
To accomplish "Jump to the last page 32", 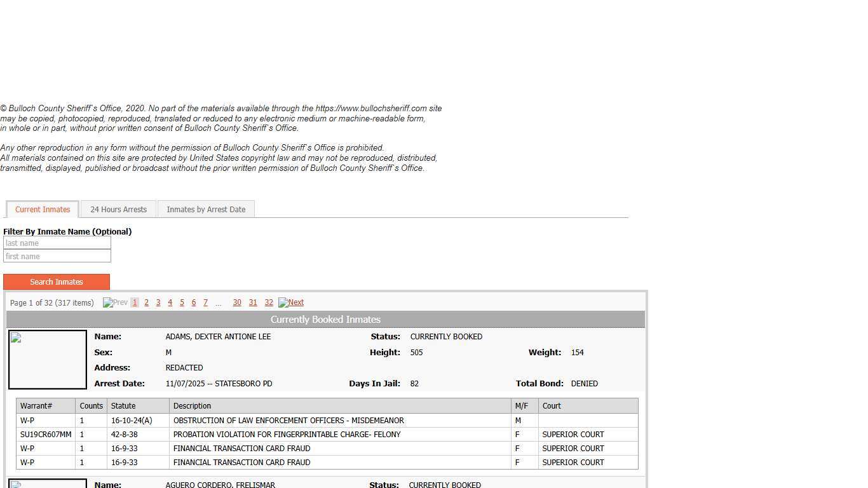I will (269, 302).
